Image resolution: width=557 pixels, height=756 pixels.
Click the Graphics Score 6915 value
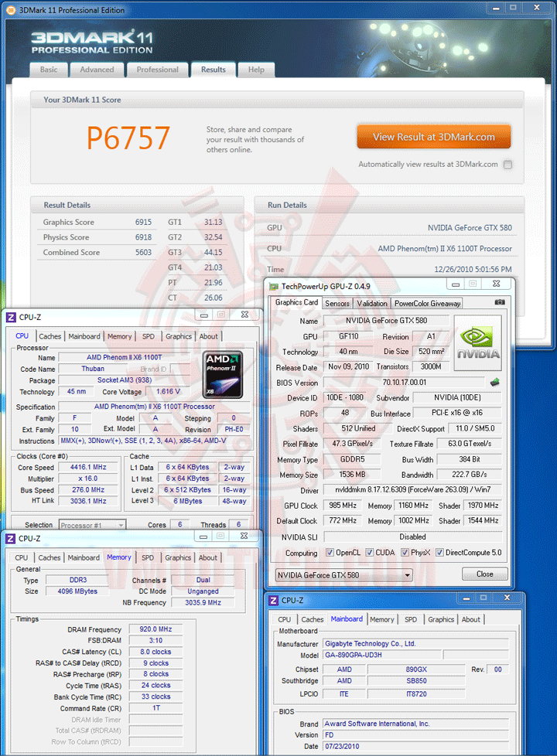[x=143, y=223]
